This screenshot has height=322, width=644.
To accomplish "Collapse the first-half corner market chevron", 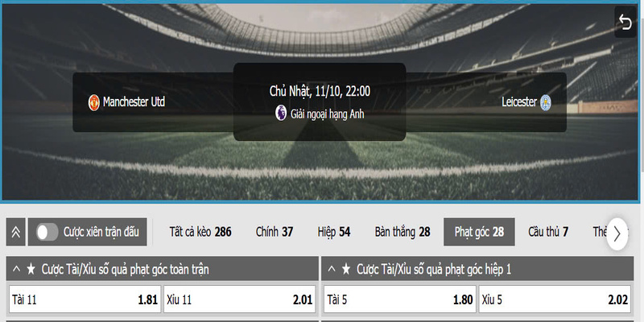I will pyautogui.click(x=331, y=269).
